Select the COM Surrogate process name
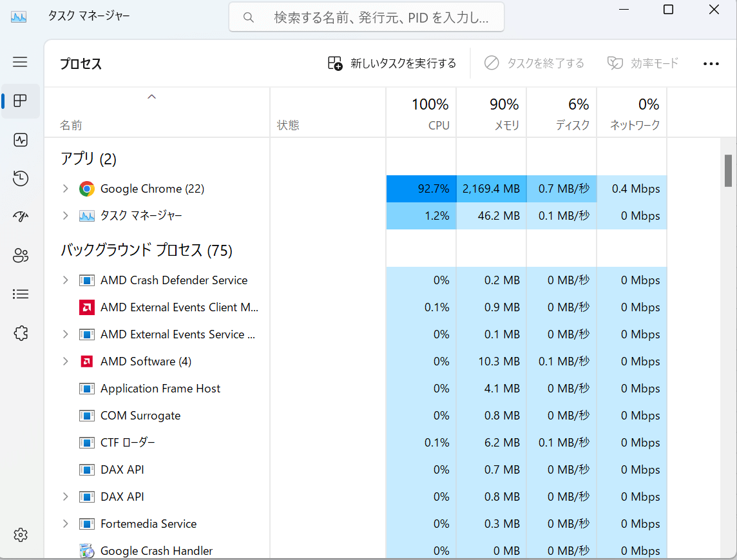Viewport: 737px width, 560px height. coord(140,416)
